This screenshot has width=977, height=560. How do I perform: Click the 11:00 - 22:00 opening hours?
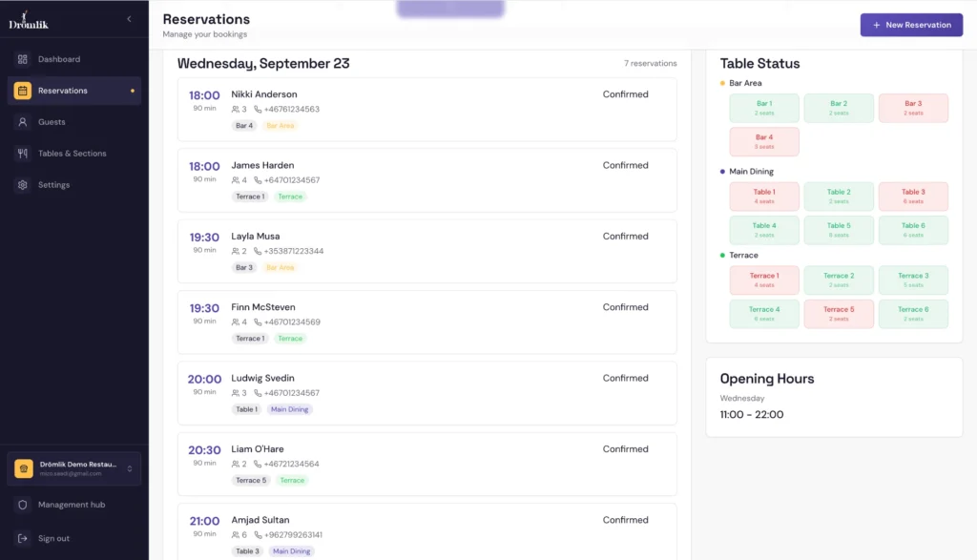[x=752, y=415]
